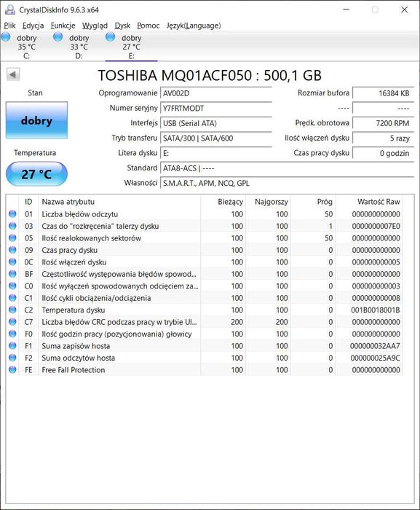This screenshot has height=510, width=420.
Task: Select 'Free Fall Protection' attribute row
Action: point(205,370)
